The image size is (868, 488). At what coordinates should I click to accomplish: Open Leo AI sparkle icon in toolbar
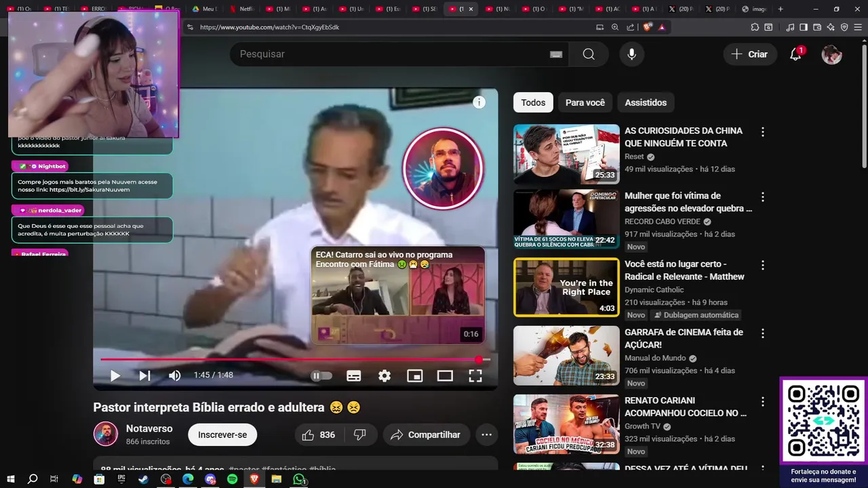(831, 27)
